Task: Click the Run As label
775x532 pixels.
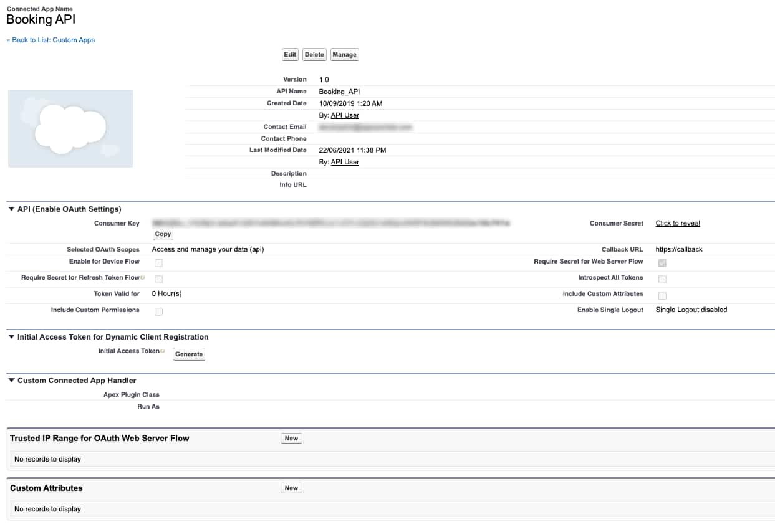Action: tap(148, 406)
